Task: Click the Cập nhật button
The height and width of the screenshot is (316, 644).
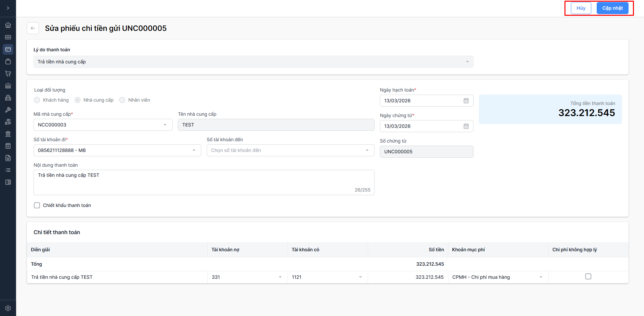Action: point(612,8)
